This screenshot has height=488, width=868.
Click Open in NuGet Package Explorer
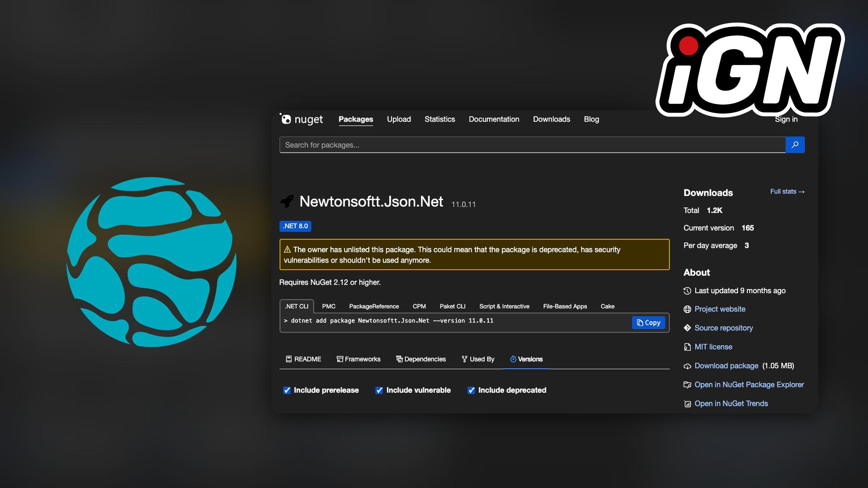coord(749,385)
